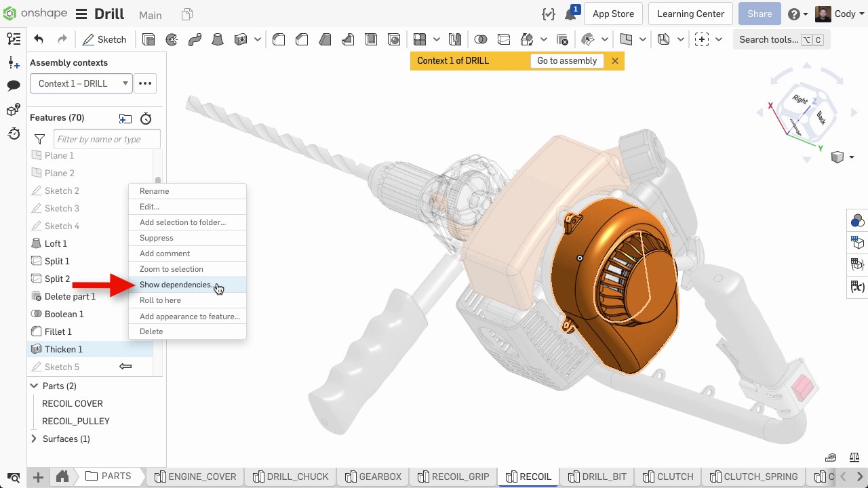Click the Undo arrow in the toolbar
868x488 pixels.
(x=39, y=39)
